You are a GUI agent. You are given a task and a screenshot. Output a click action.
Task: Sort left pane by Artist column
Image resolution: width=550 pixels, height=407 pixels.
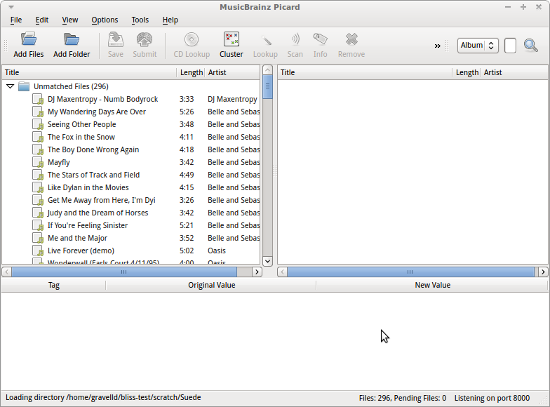[x=233, y=72]
